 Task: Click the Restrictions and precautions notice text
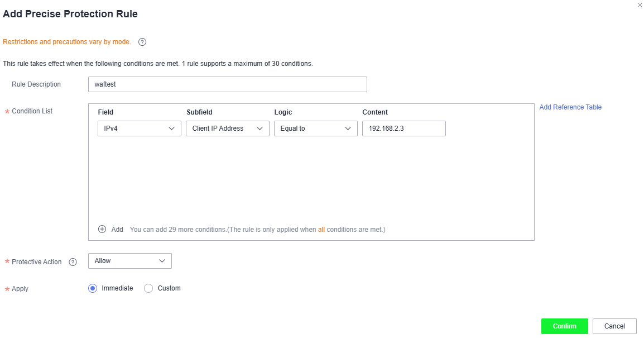click(x=67, y=41)
